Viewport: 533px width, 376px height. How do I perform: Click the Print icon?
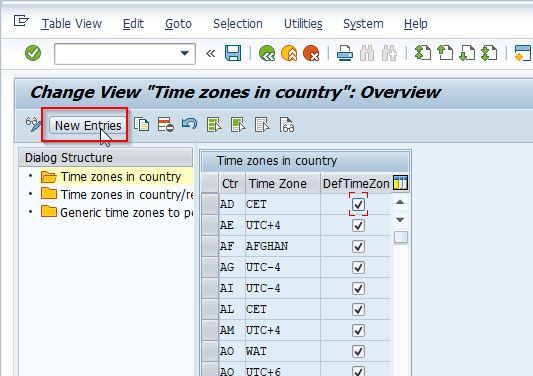tap(345, 53)
